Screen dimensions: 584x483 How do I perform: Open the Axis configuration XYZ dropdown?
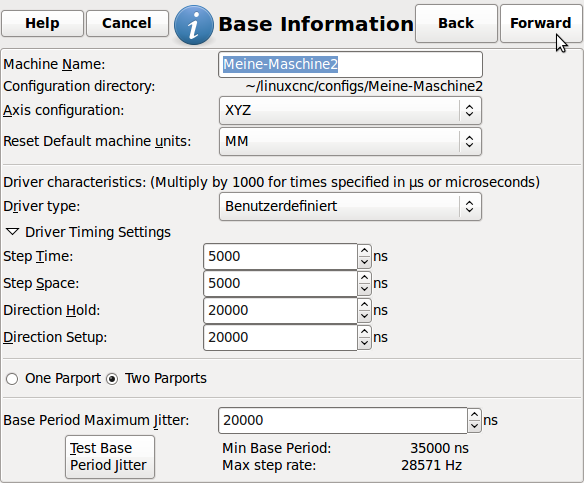click(350, 110)
